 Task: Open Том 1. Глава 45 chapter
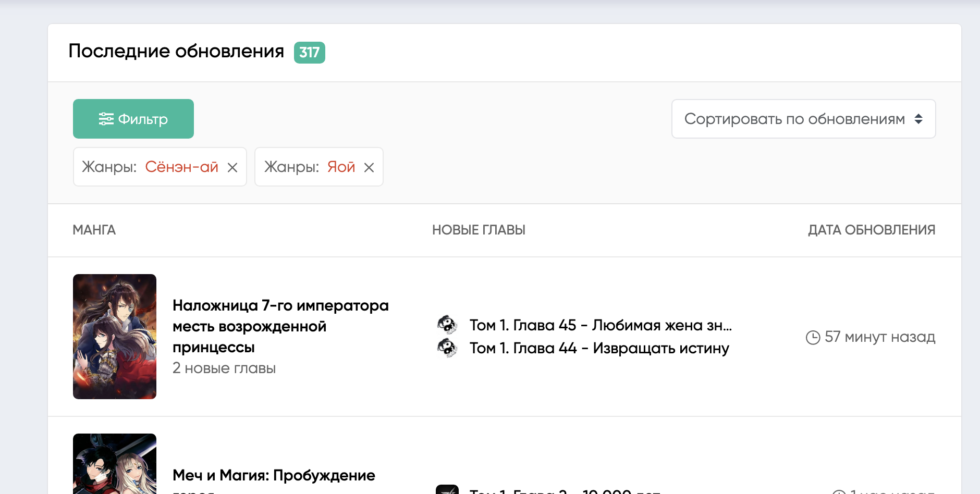click(601, 325)
